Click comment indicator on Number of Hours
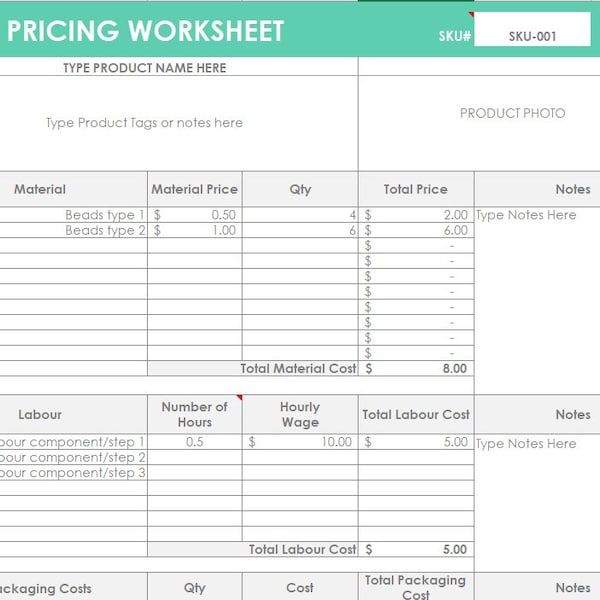 [240, 398]
